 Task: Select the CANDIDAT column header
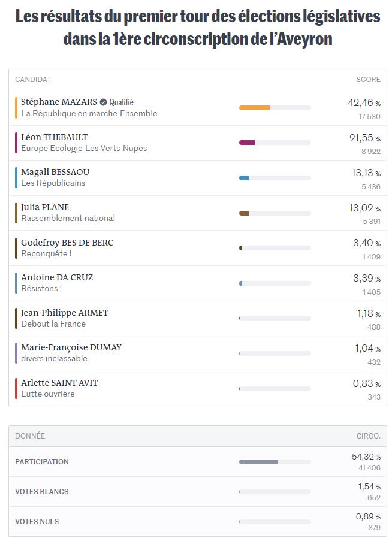[33, 80]
